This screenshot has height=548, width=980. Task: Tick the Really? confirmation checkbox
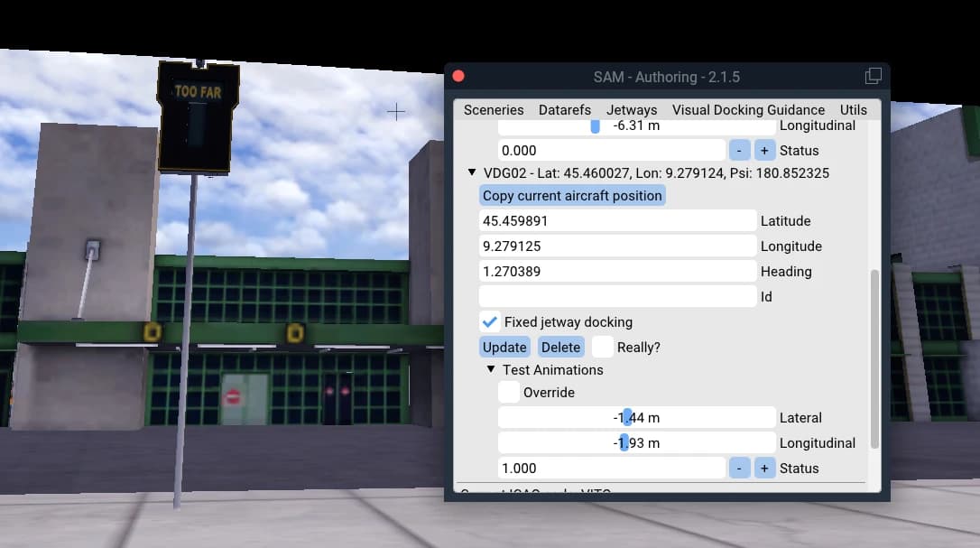pyautogui.click(x=603, y=348)
